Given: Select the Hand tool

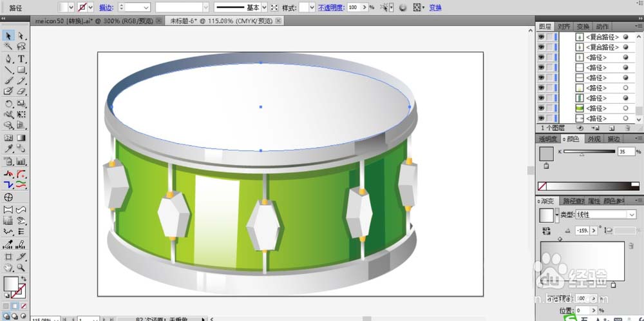Looking at the screenshot, I should tap(8, 267).
